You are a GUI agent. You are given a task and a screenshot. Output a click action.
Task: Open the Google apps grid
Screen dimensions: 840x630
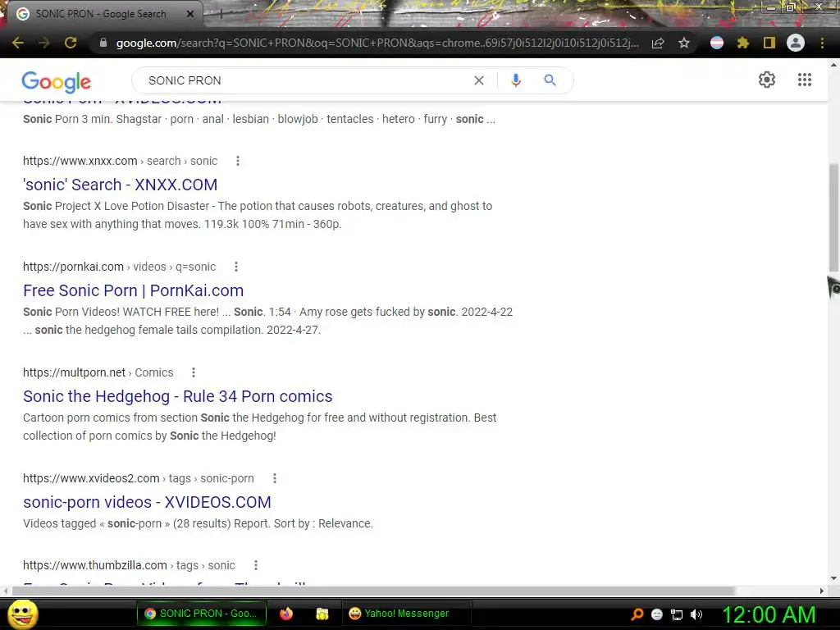pyautogui.click(x=805, y=80)
